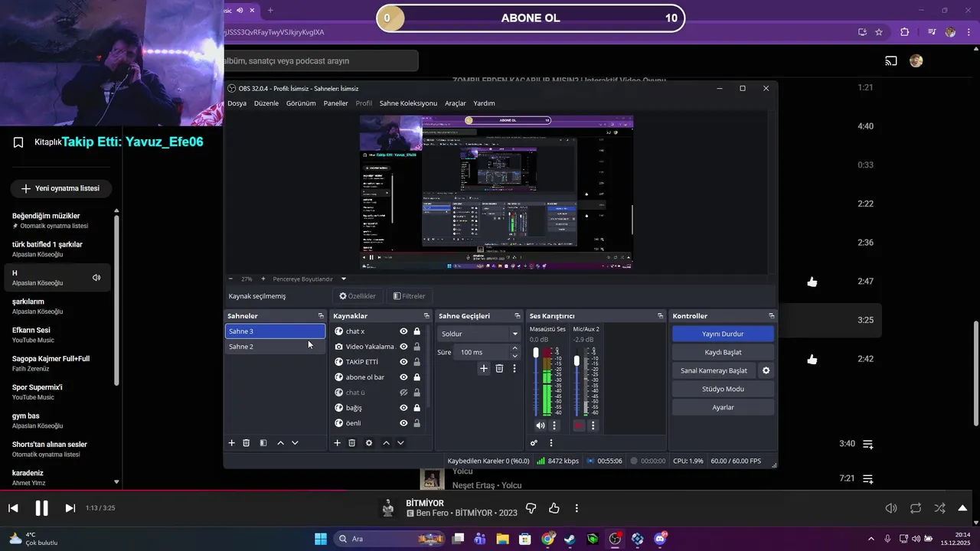980x551 pixels.
Task: Open virtual camera settings gear
Action: pos(766,370)
